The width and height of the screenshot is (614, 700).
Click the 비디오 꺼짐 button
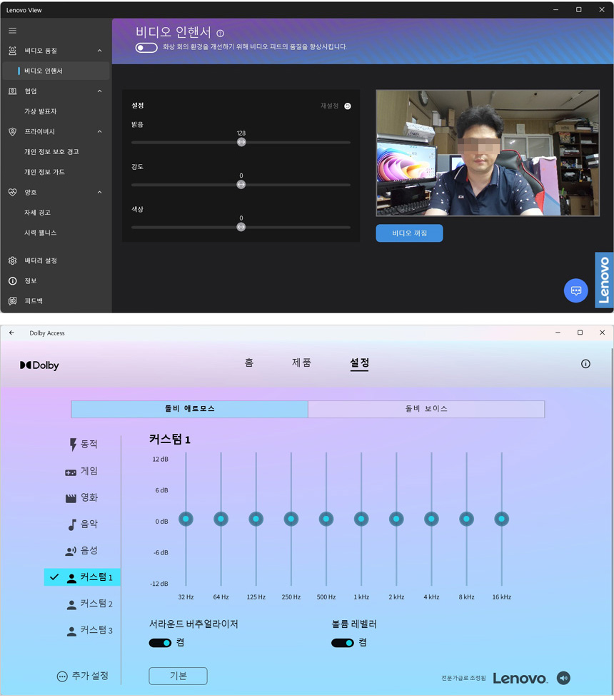[409, 233]
